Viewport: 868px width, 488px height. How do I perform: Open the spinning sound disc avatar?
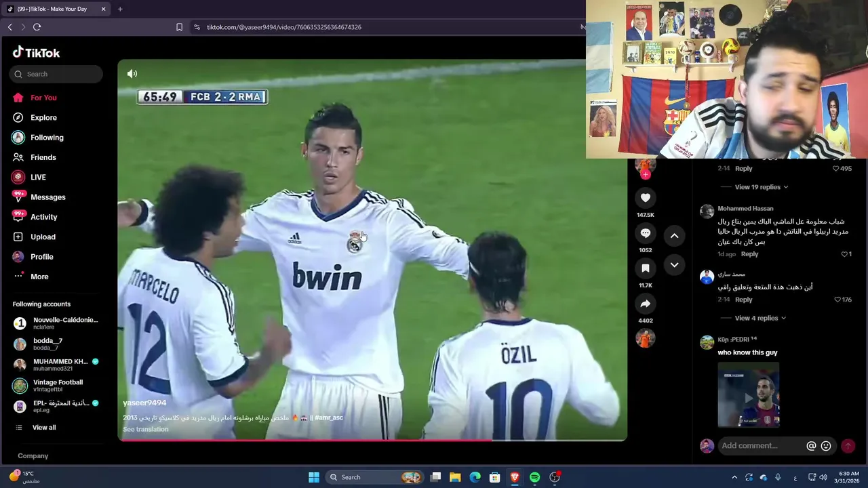coord(646,338)
